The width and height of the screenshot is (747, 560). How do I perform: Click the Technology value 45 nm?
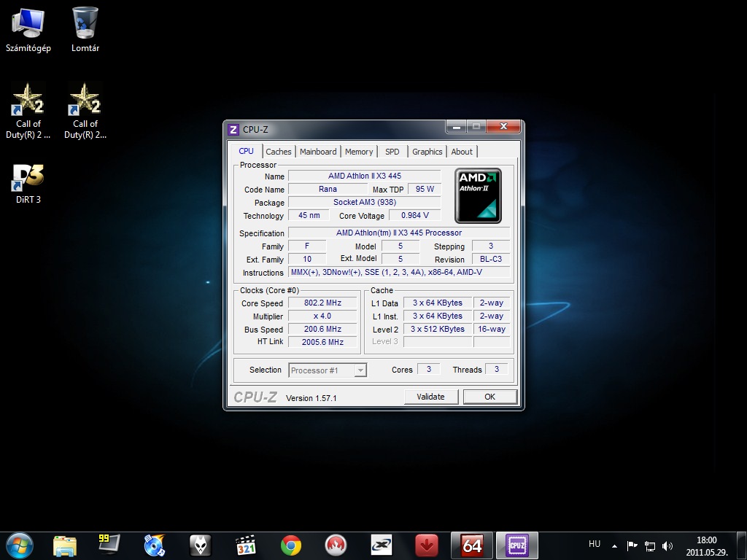(309, 215)
